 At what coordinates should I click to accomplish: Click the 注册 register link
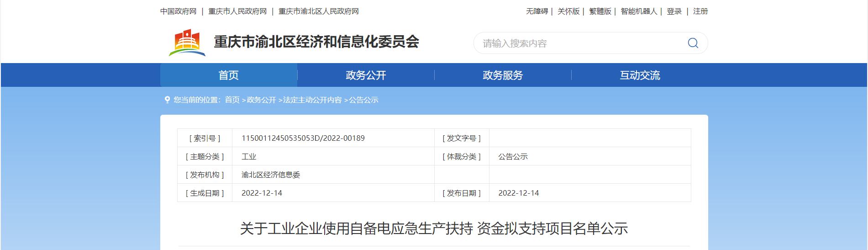point(700,11)
